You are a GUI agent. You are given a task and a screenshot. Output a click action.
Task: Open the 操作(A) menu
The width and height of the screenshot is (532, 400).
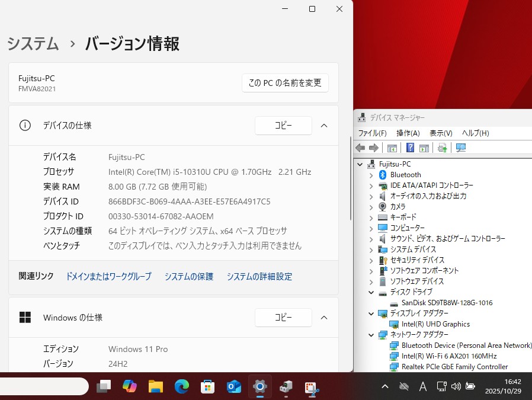coord(408,133)
